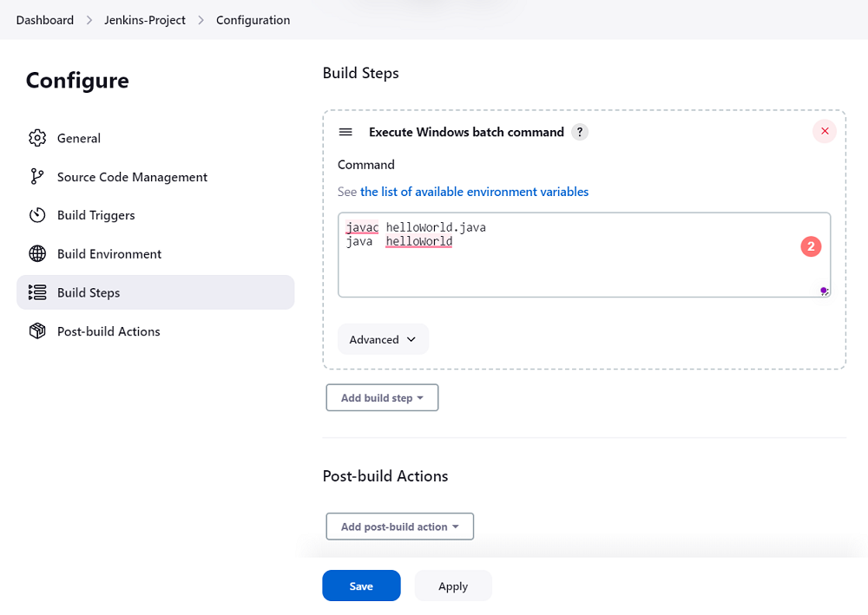Click the Source Code Management branch icon
Viewport: 868px width, 615px height.
37,177
